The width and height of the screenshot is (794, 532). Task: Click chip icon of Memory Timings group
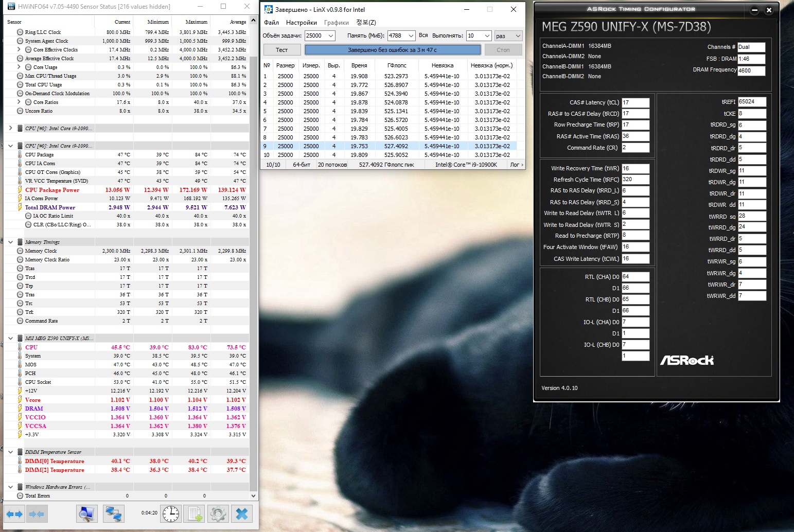[20, 242]
